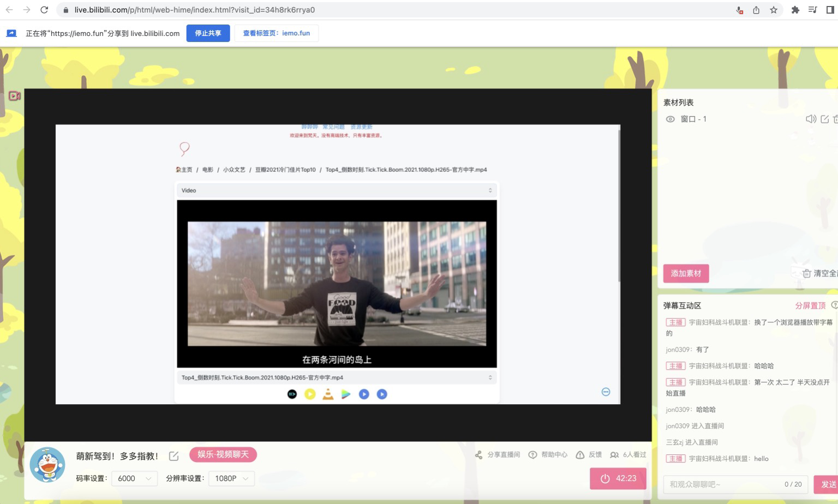838x504 pixels.
Task: Click 反馈 feedback icon
Action: click(589, 455)
